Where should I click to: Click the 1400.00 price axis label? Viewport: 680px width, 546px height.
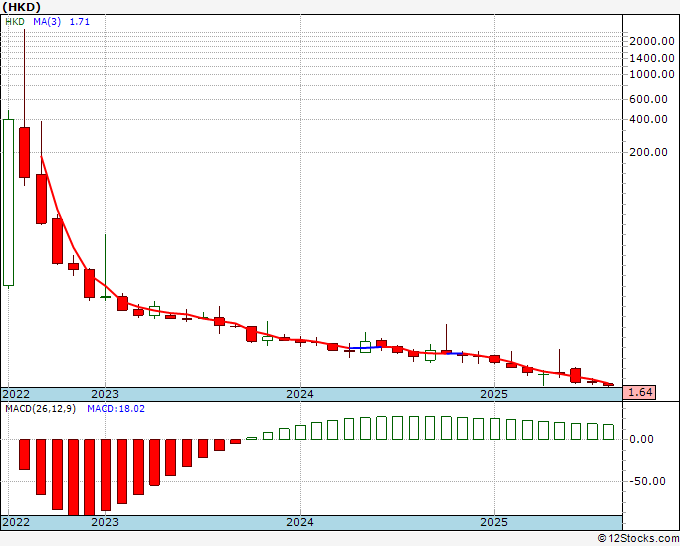(652, 58)
